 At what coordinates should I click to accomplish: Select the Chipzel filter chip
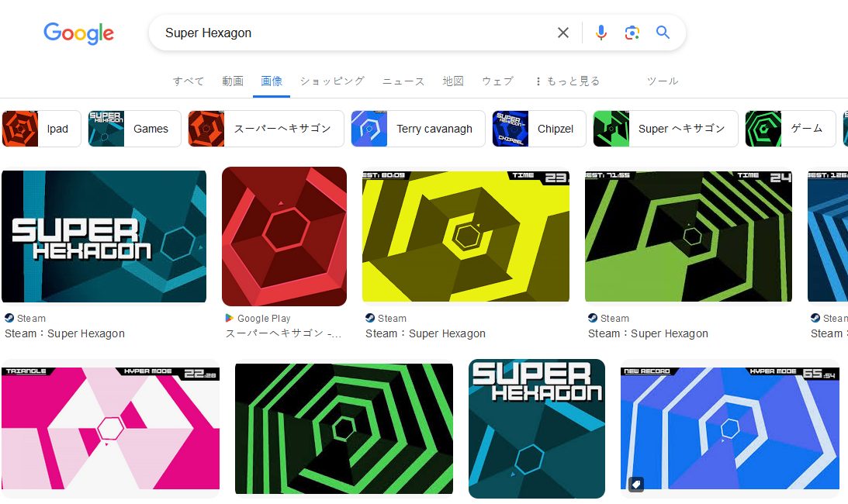(x=539, y=129)
